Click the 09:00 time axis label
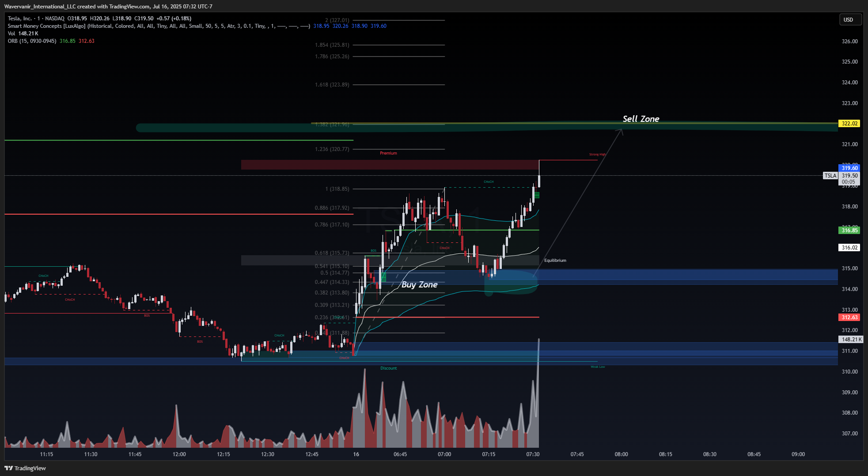 coord(798,454)
